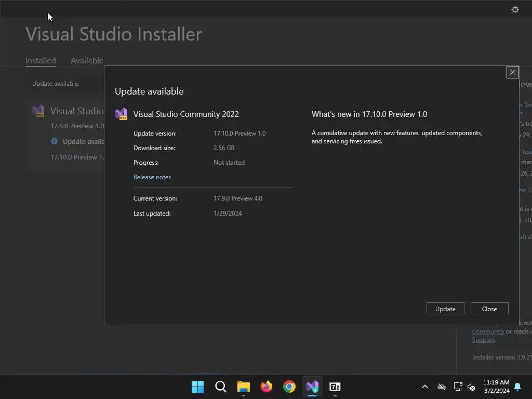Open the Windows Start menu
Viewport: 532px width, 399px height.
click(x=197, y=387)
